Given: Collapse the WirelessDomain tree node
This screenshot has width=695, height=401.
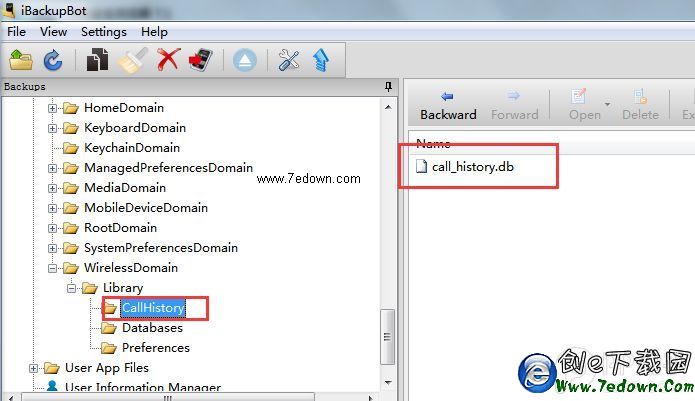Looking at the screenshot, I should point(52,268).
